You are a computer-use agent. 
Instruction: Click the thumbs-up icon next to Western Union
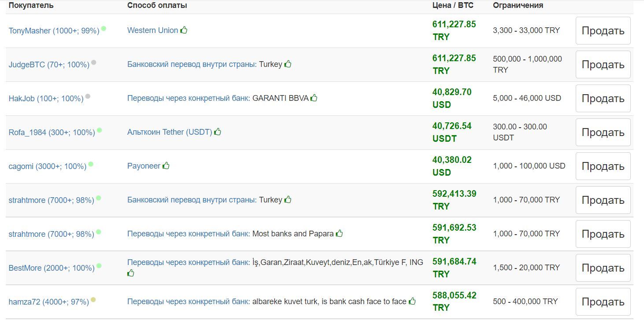(x=184, y=30)
